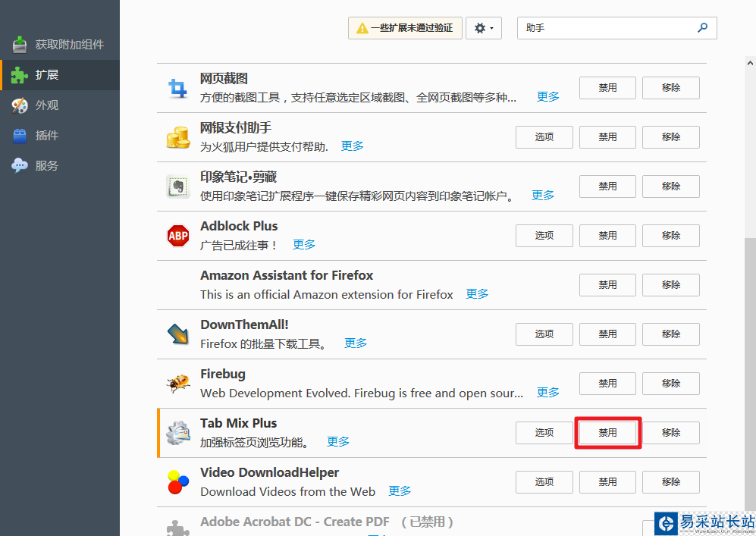This screenshot has width=756, height=536.
Task: Disable the DownThemAll! extension
Action: click(607, 334)
